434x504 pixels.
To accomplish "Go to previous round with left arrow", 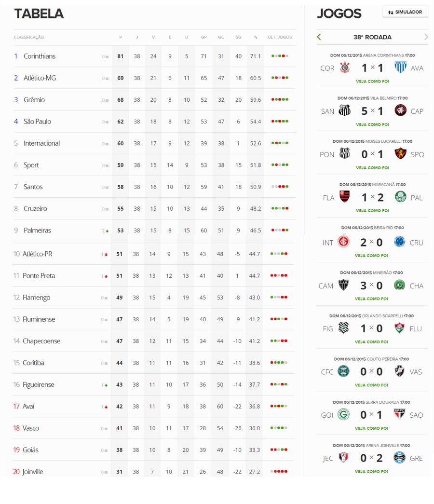I will 319,37.
